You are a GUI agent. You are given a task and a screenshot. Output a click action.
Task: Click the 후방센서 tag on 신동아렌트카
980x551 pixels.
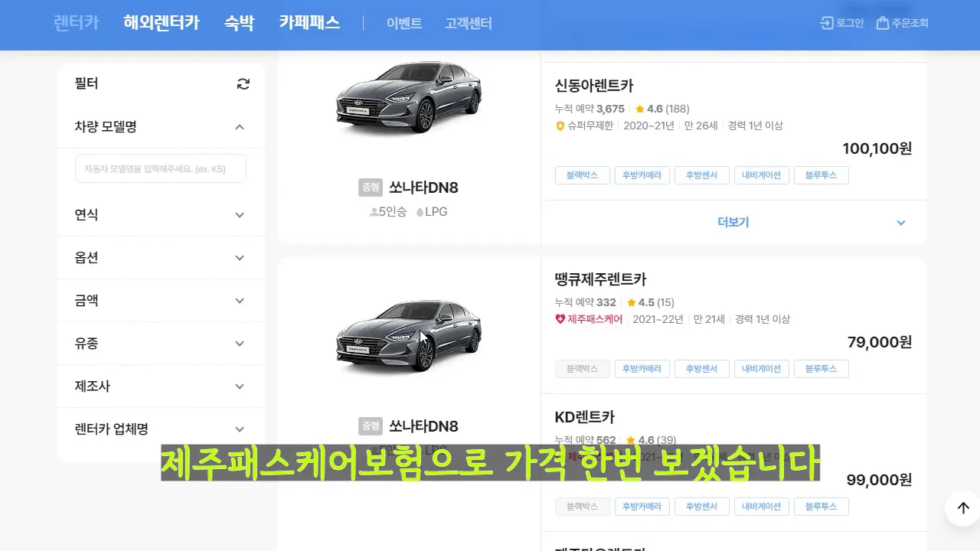pos(702,175)
